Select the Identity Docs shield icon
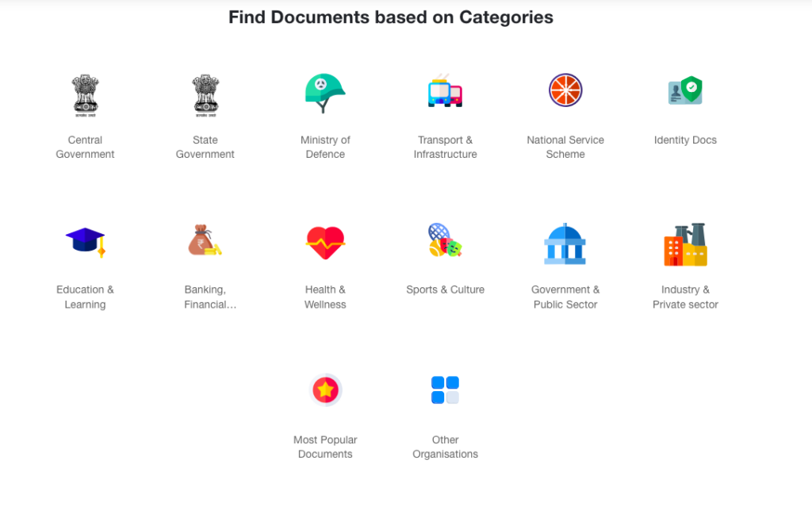Viewport: 812px width, 510px height. tap(685, 90)
